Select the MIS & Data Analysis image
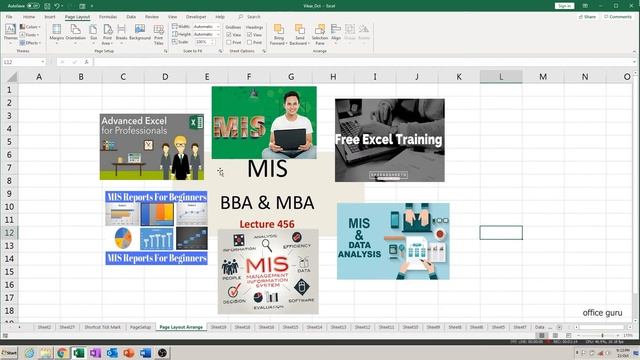Screen dimensions: 640x360 pyautogui.click(x=393, y=241)
